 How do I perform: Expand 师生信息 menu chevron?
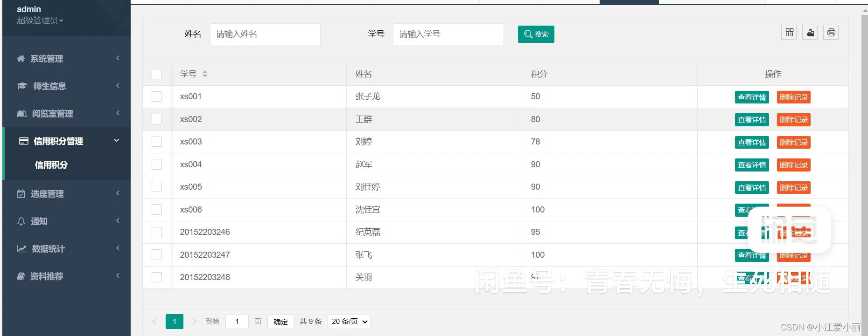(x=118, y=85)
